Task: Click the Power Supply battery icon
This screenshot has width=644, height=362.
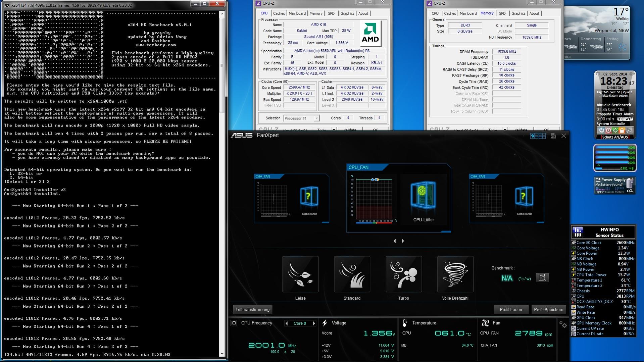Action: click(x=630, y=183)
